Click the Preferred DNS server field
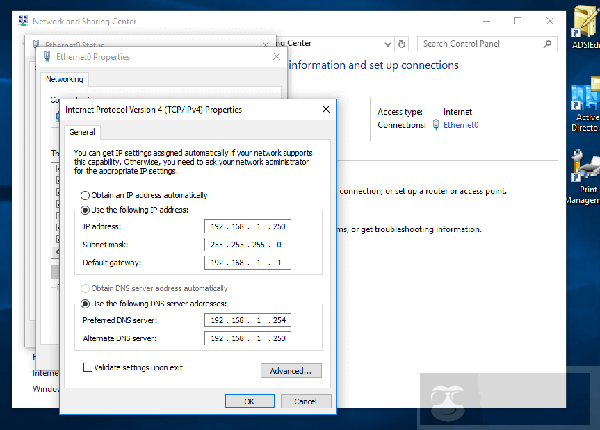 pos(247,320)
